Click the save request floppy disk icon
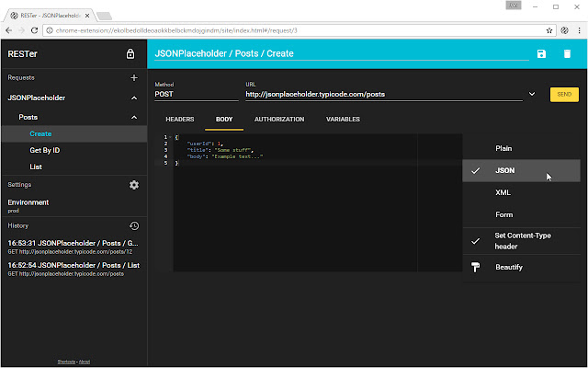588x368 pixels. coord(541,53)
